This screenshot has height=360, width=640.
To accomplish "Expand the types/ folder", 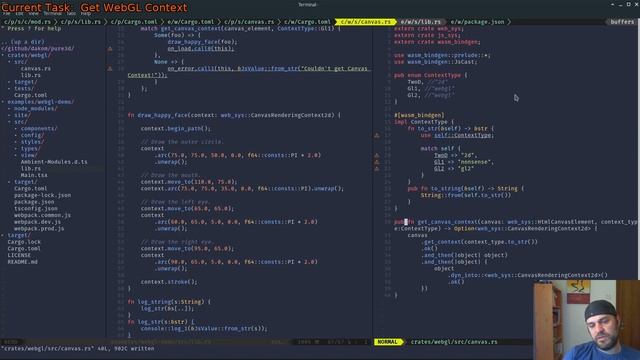I will [x=31, y=149].
